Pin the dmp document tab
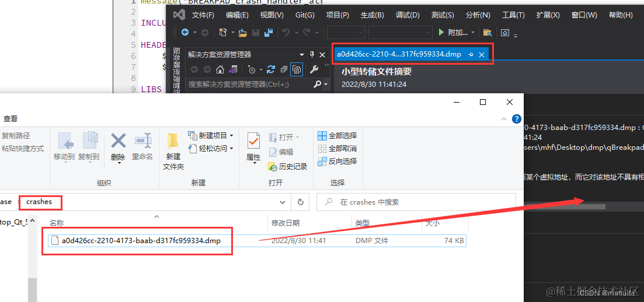644x302 pixels. click(471, 54)
